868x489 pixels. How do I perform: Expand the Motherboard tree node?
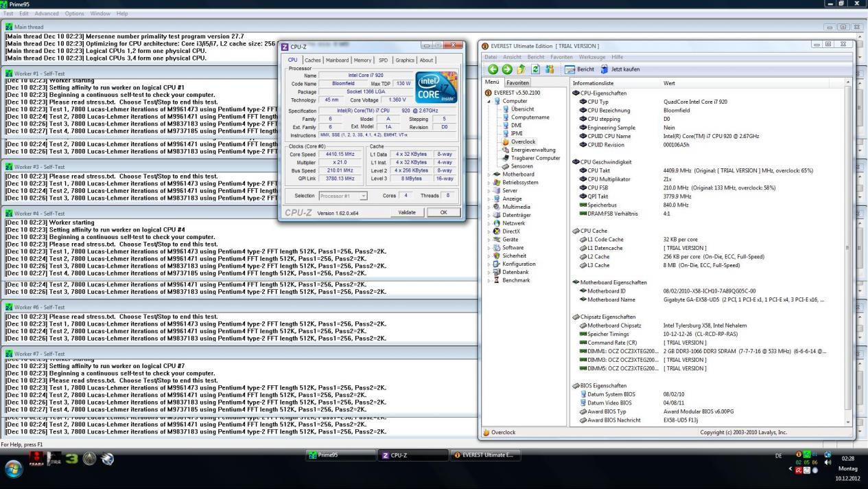pyautogui.click(x=489, y=174)
